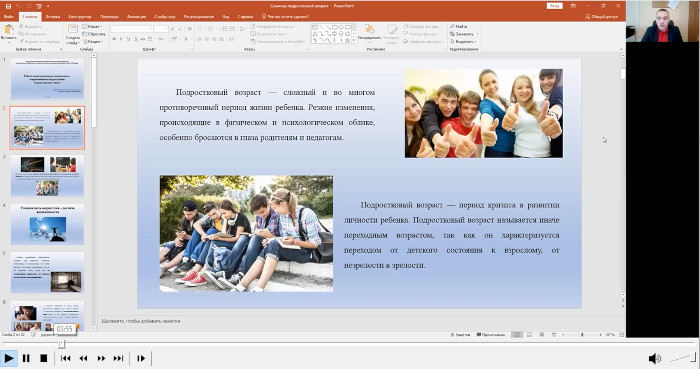Click the Play button in the media player
This screenshot has height=369, width=700.
click(8, 358)
